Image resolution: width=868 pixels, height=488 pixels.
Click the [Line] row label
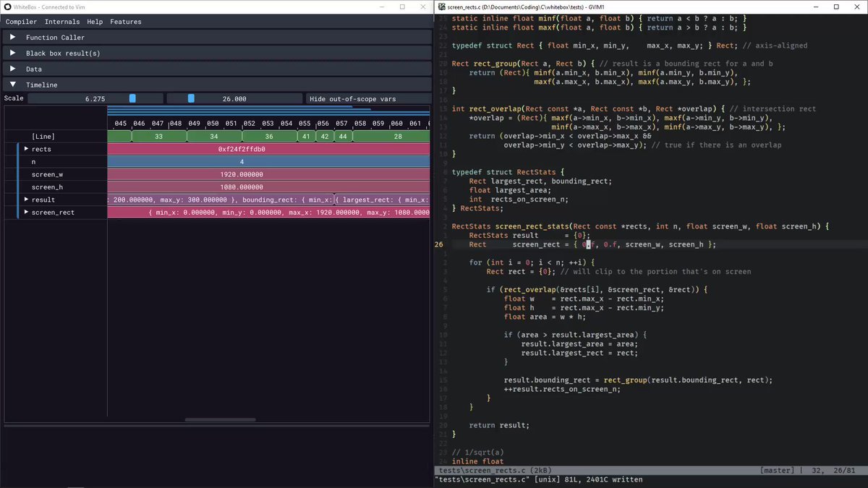pyautogui.click(x=43, y=137)
